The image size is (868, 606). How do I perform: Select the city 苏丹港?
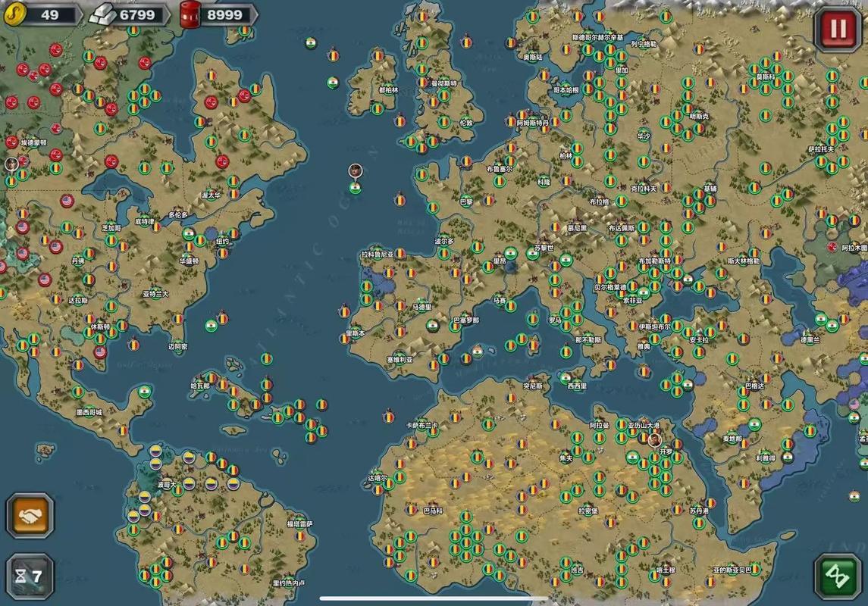(x=699, y=511)
